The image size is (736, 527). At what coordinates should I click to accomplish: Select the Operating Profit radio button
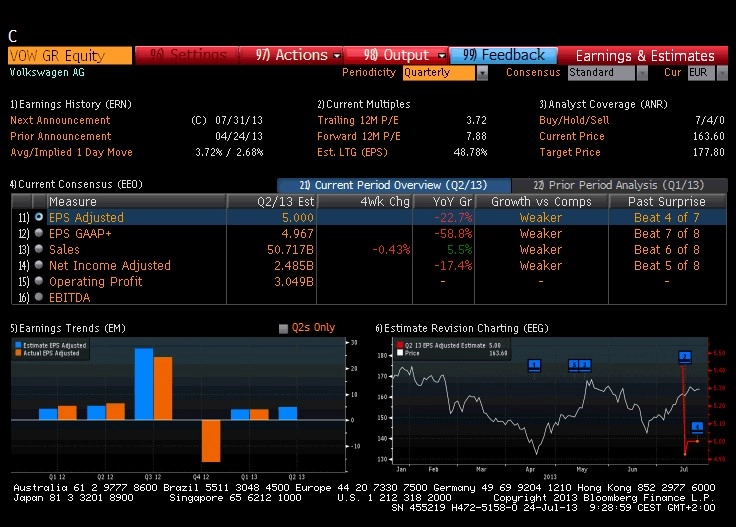[x=39, y=281]
